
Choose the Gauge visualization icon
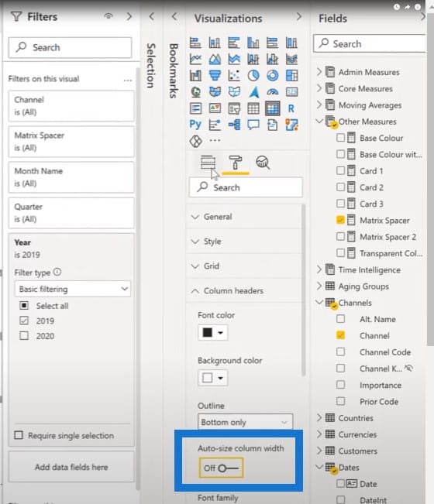tap(273, 92)
